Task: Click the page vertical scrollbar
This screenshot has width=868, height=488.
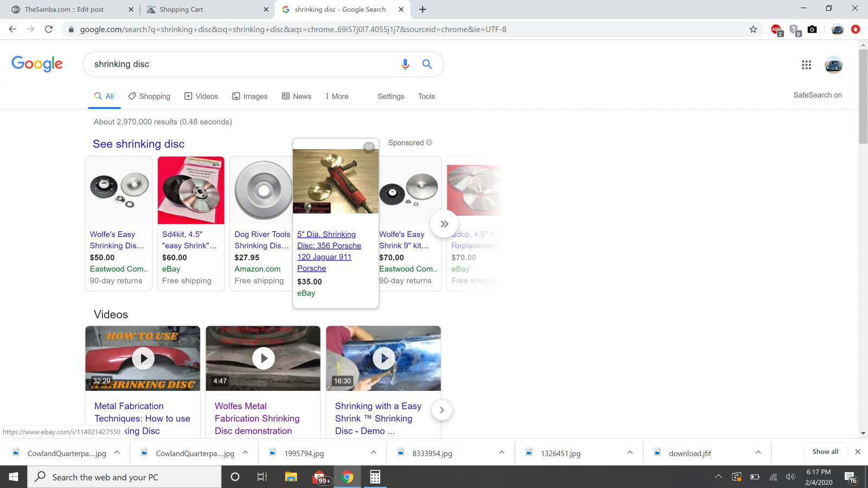Action: click(863, 98)
